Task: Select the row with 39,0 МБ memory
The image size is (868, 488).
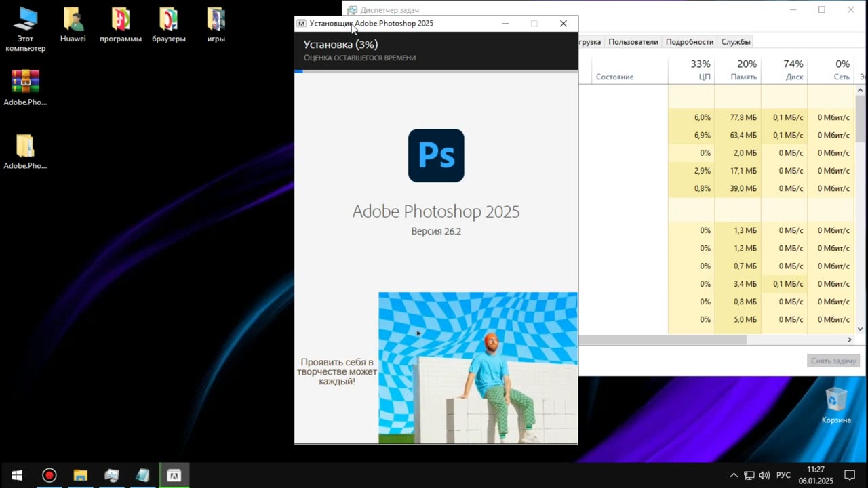Action: (716, 188)
